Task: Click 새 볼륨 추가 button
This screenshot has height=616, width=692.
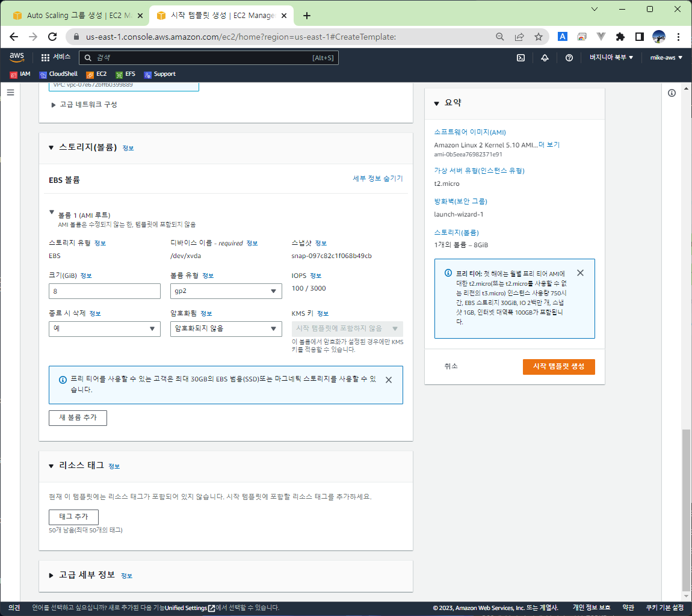Action: pos(78,418)
